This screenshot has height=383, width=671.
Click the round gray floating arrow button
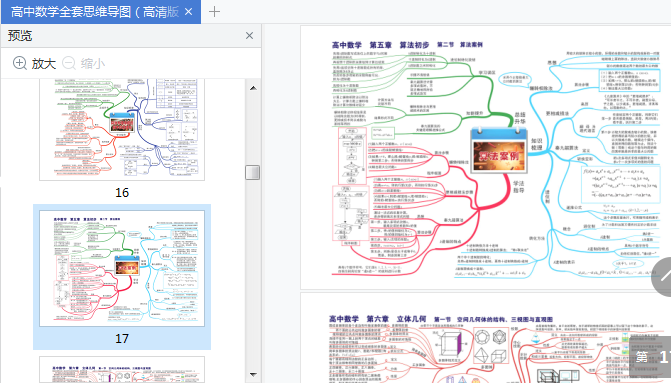tap(662, 277)
